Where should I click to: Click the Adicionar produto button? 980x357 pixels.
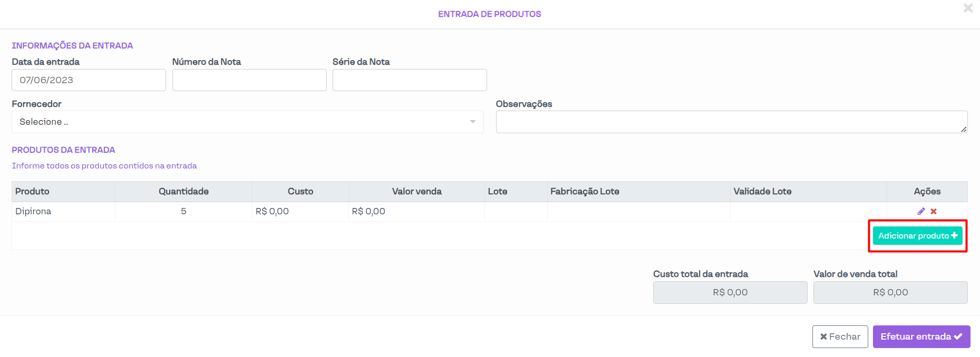coord(917,236)
